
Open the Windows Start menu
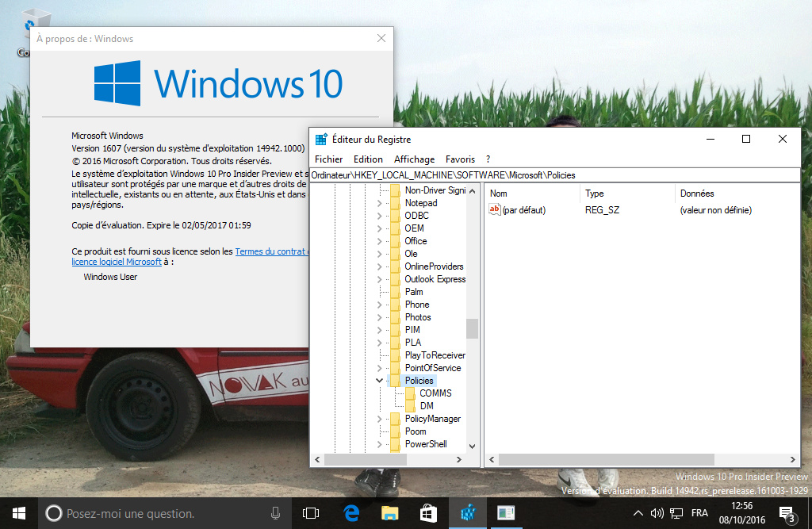19,513
